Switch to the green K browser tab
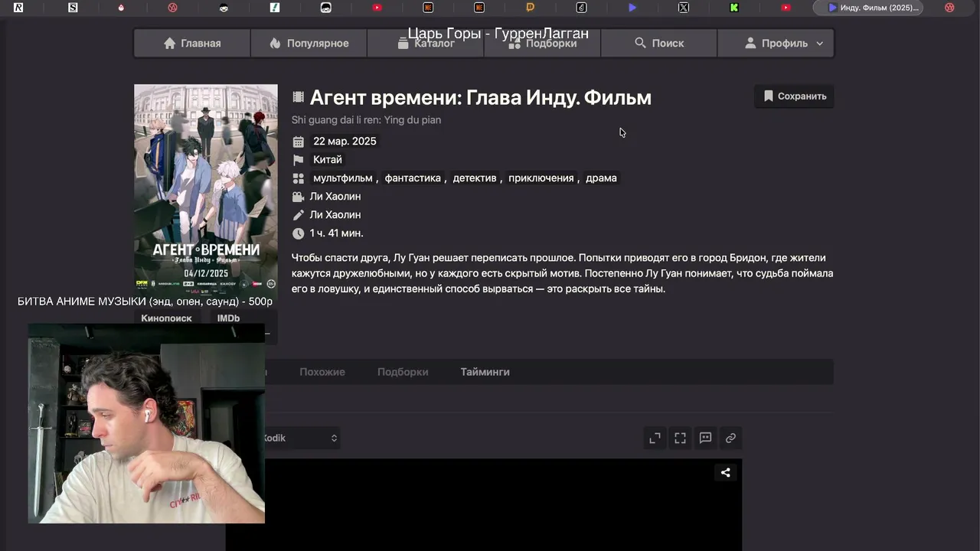 733,8
